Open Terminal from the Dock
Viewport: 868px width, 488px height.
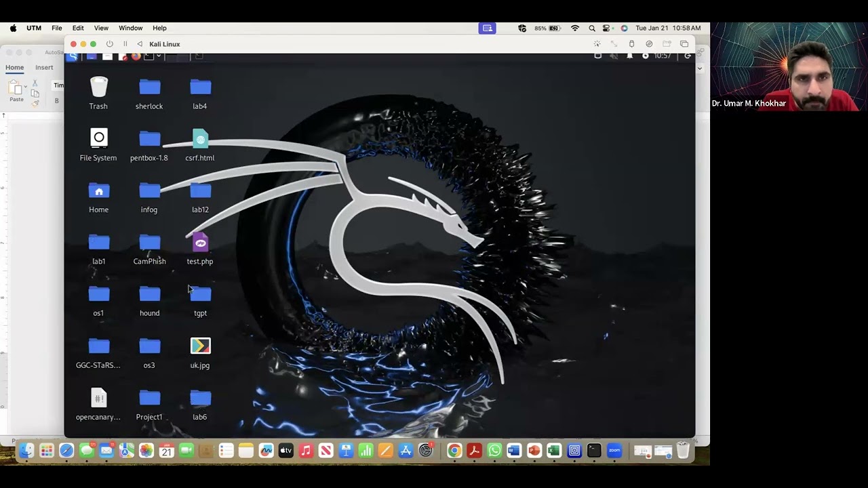click(594, 451)
